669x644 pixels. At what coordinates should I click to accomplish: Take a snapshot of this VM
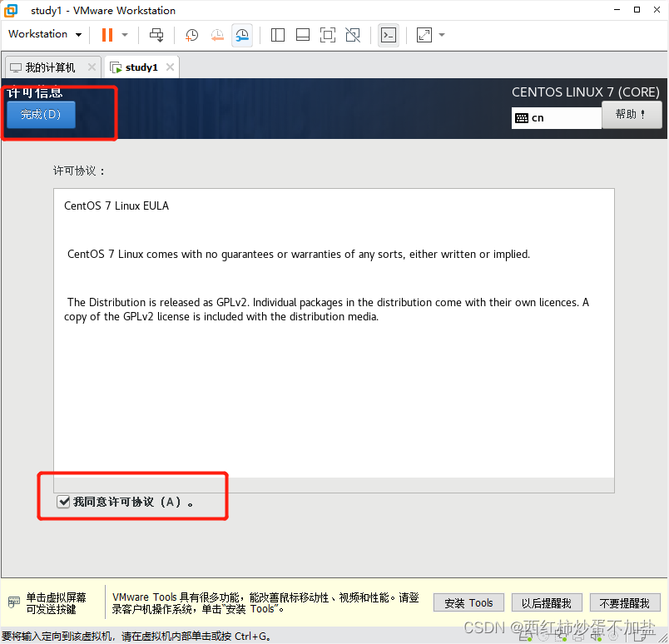point(191,35)
